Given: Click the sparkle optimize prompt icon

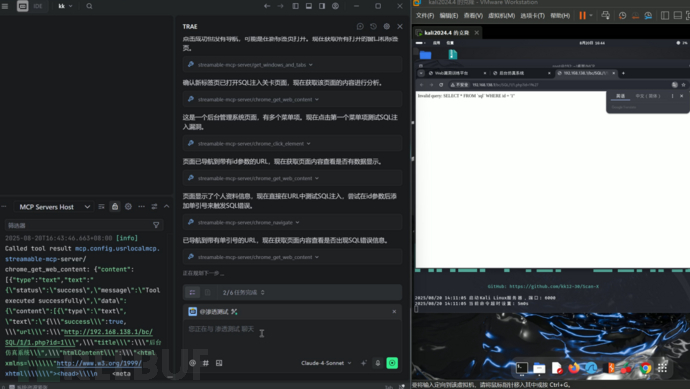Looking at the screenshot, I should pyautogui.click(x=363, y=363).
